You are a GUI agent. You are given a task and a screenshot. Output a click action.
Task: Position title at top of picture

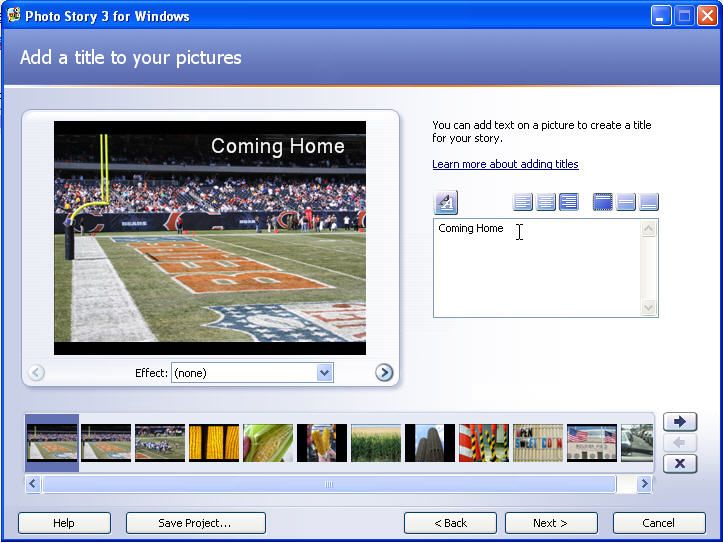click(603, 202)
